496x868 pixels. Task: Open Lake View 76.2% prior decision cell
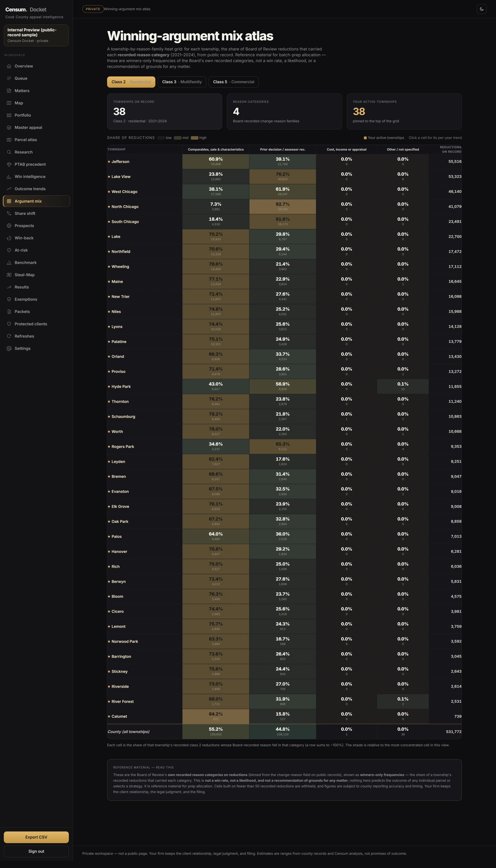pyautogui.click(x=282, y=177)
